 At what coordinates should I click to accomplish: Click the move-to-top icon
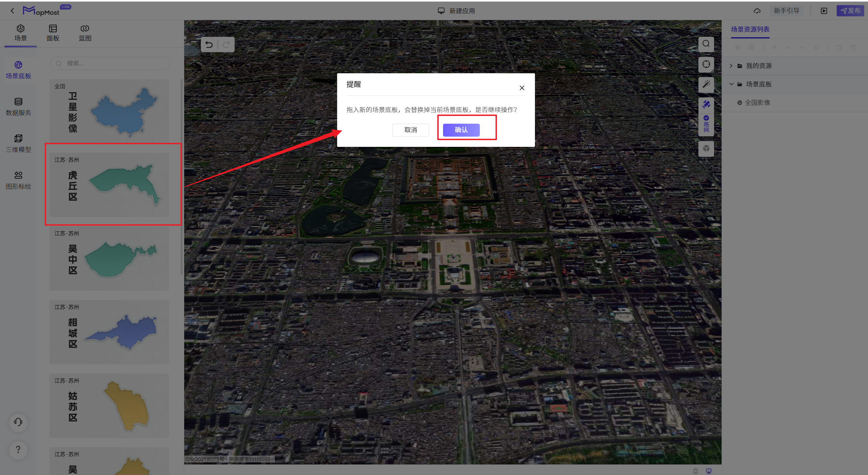pos(774,47)
